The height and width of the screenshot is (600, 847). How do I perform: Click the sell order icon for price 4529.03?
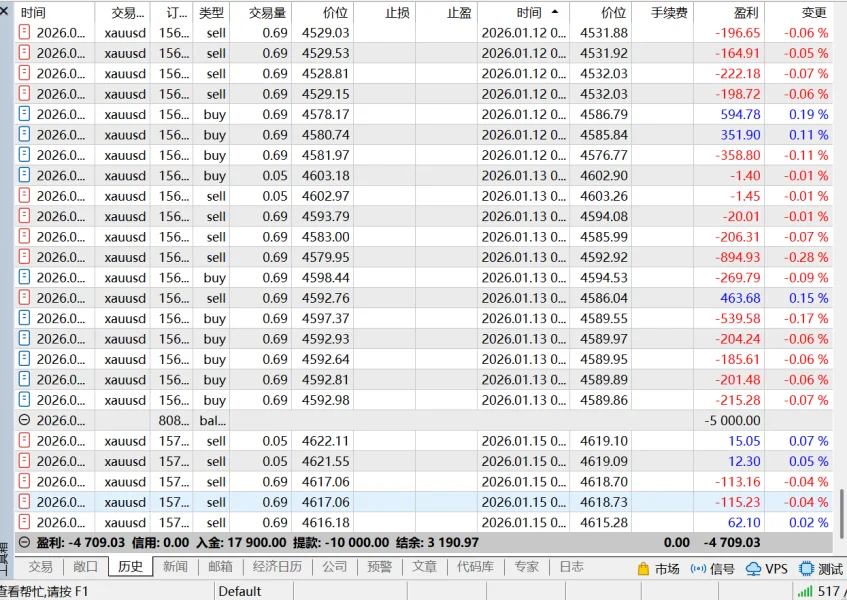point(24,32)
